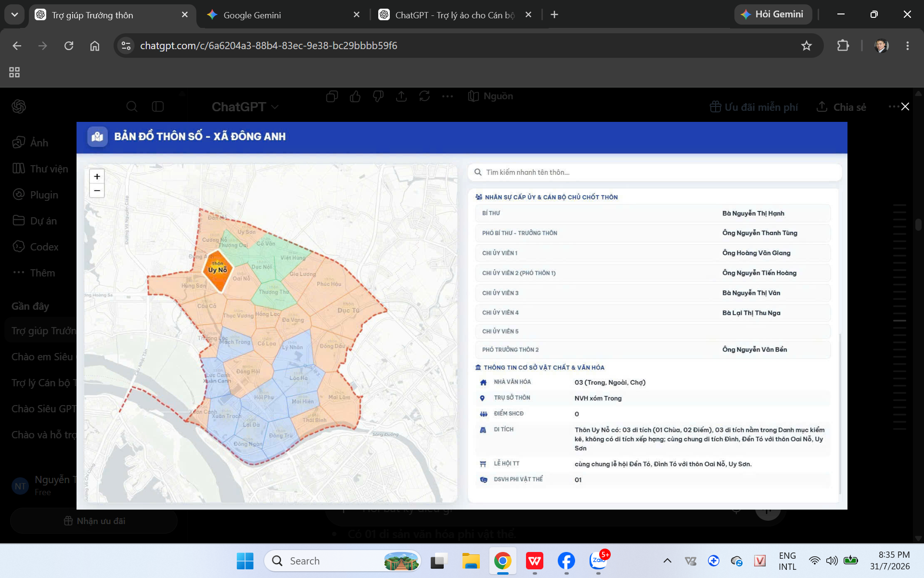This screenshot has height=578, width=924.
Task: Open WPS Office from taskbar
Action: (535, 561)
